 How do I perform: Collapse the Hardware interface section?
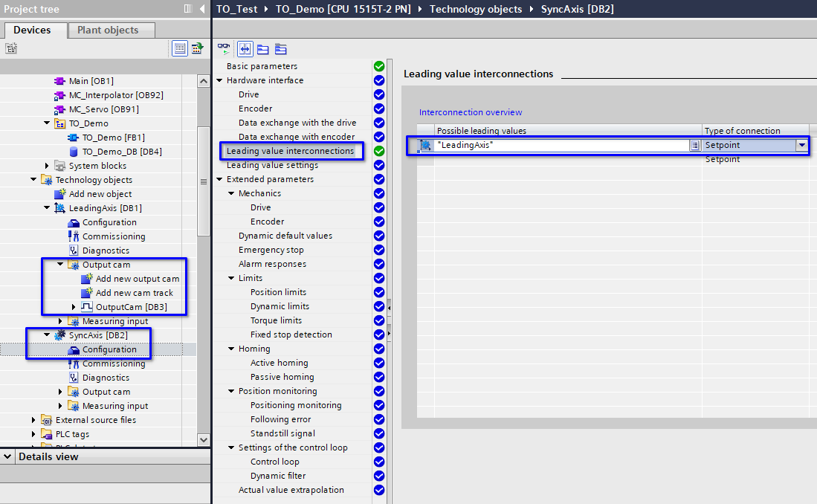pyautogui.click(x=219, y=80)
